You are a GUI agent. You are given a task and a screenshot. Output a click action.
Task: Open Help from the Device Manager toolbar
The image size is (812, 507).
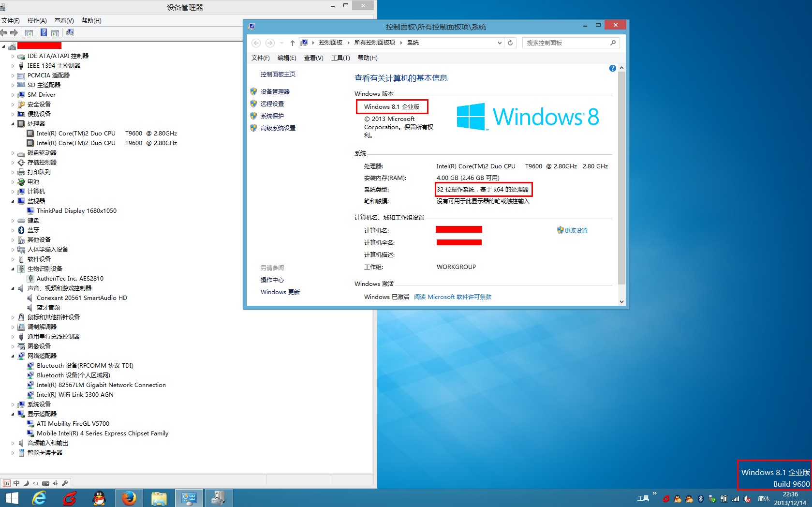(44, 32)
